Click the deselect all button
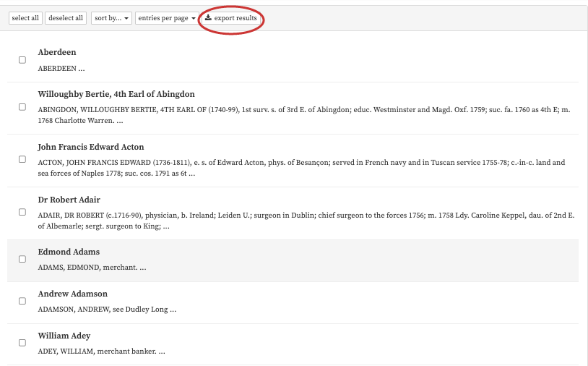 (x=66, y=18)
